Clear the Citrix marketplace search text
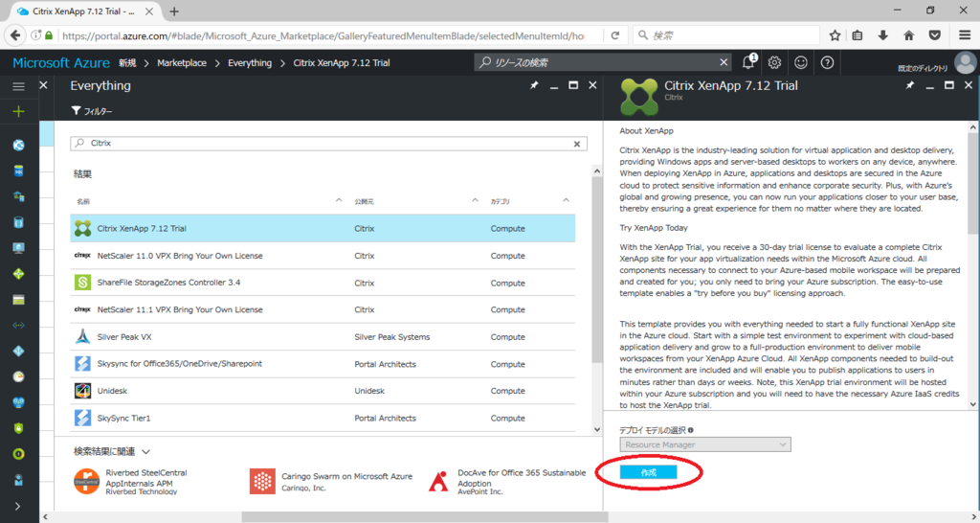Viewport: 980px width, 523px height. coord(577,144)
